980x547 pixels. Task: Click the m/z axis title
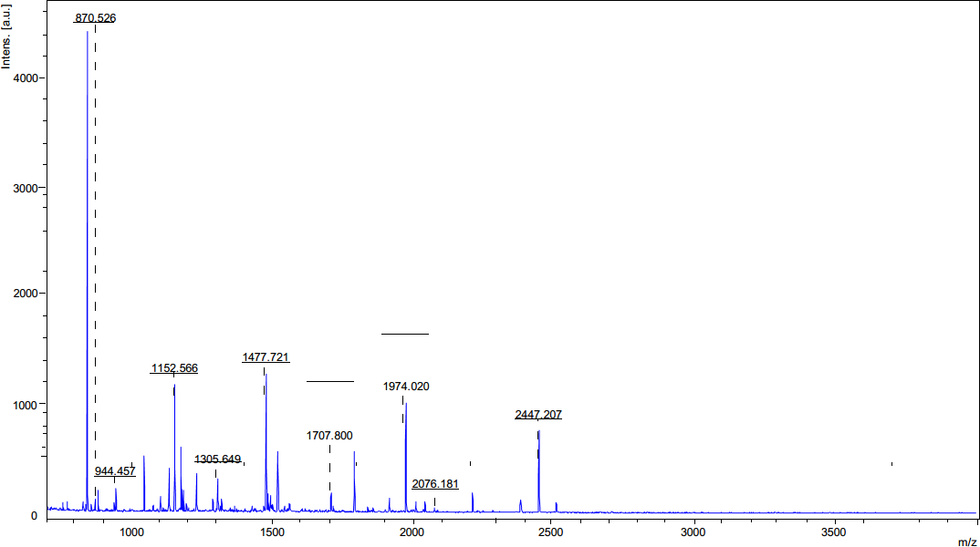967,542
